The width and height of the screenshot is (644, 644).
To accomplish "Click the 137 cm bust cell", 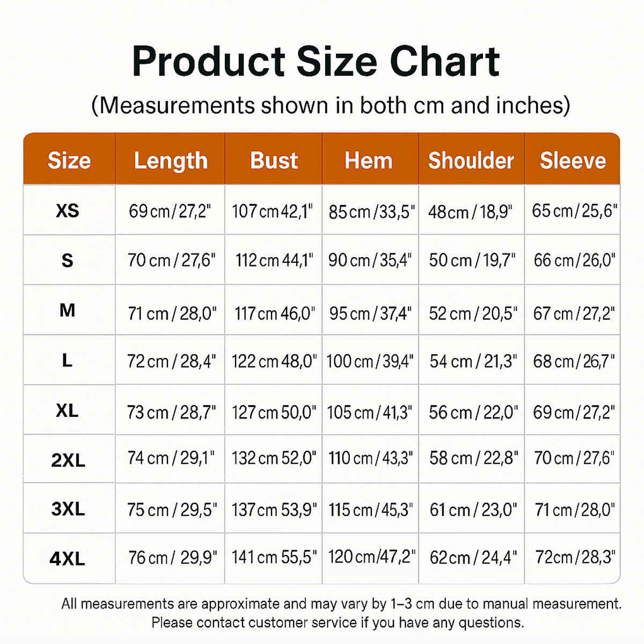I will click(x=274, y=509).
